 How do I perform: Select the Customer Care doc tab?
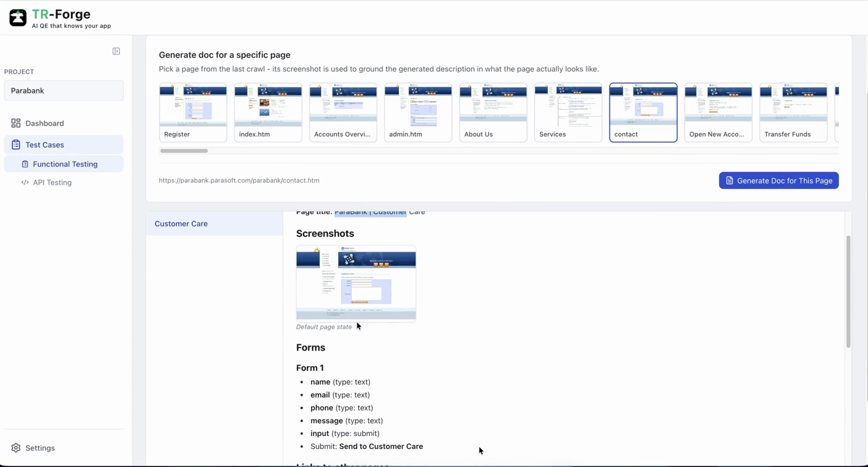coord(214,224)
